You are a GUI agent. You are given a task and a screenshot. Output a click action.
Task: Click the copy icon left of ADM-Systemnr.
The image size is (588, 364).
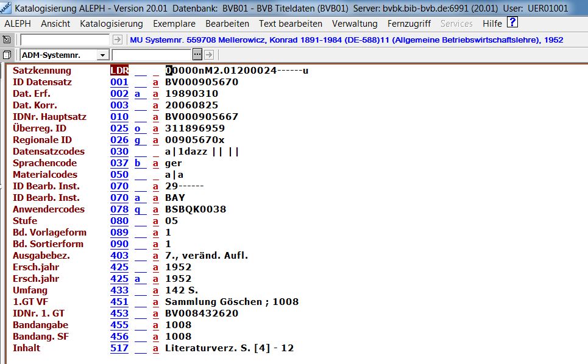coord(7,55)
